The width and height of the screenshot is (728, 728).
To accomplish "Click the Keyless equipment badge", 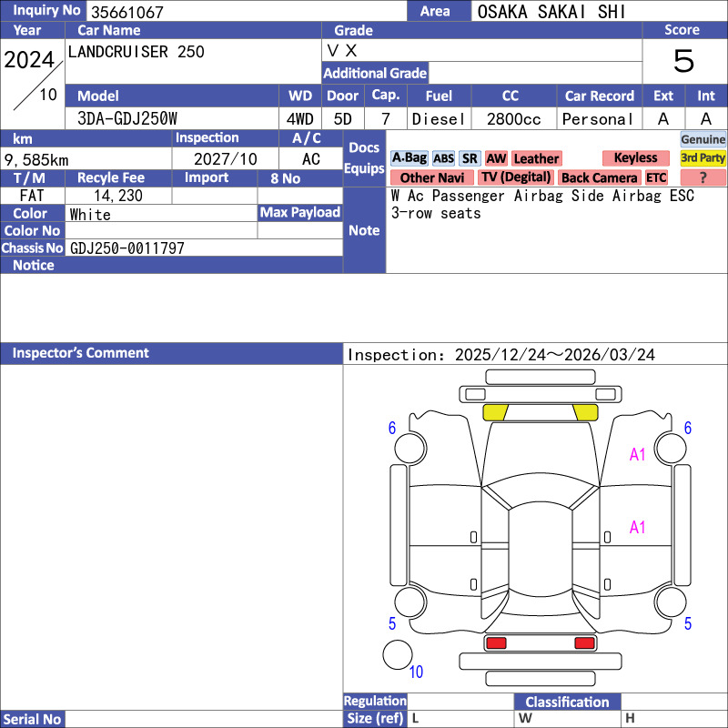I will point(635,158).
